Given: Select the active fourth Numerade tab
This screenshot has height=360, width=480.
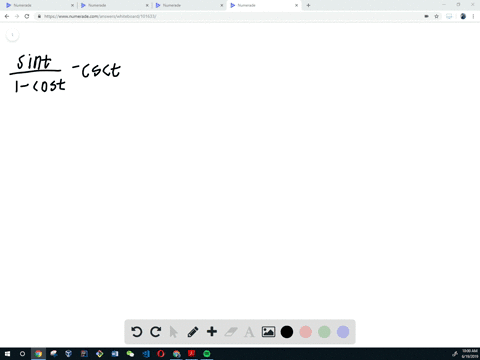Looking at the screenshot, I should click(263, 5).
